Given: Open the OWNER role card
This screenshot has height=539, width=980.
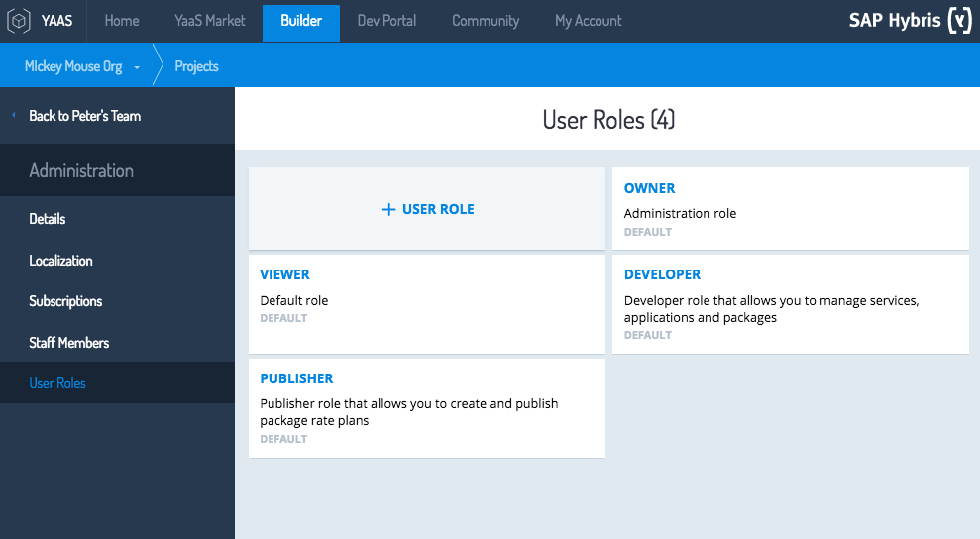Looking at the screenshot, I should point(791,209).
